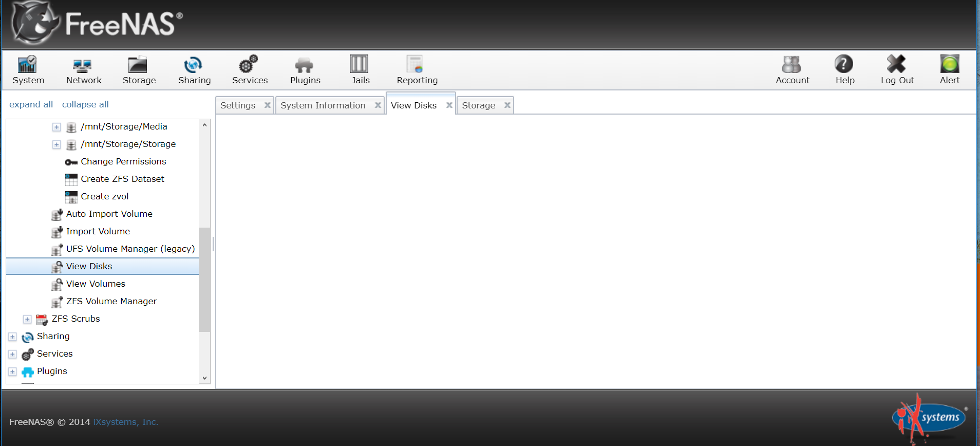The height and width of the screenshot is (446, 980).
Task: Open Change Permissions in the tree
Action: click(x=123, y=161)
